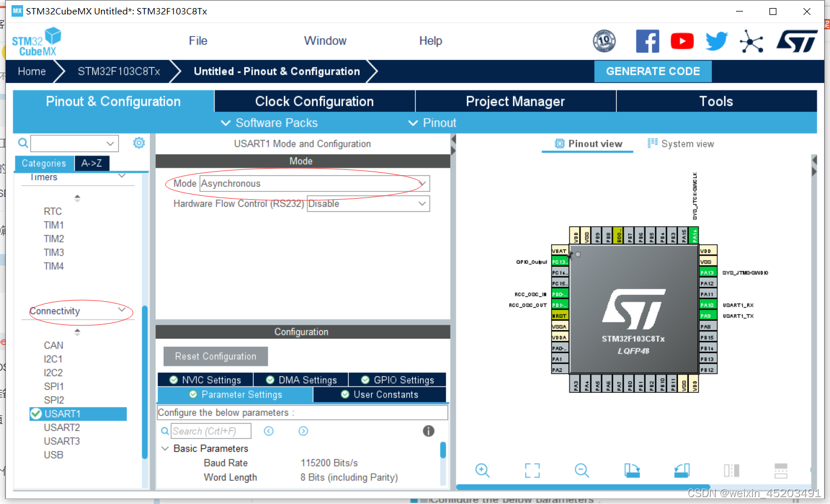The height and width of the screenshot is (504, 830).
Task: Open the ST Facebook page icon
Action: (x=647, y=41)
